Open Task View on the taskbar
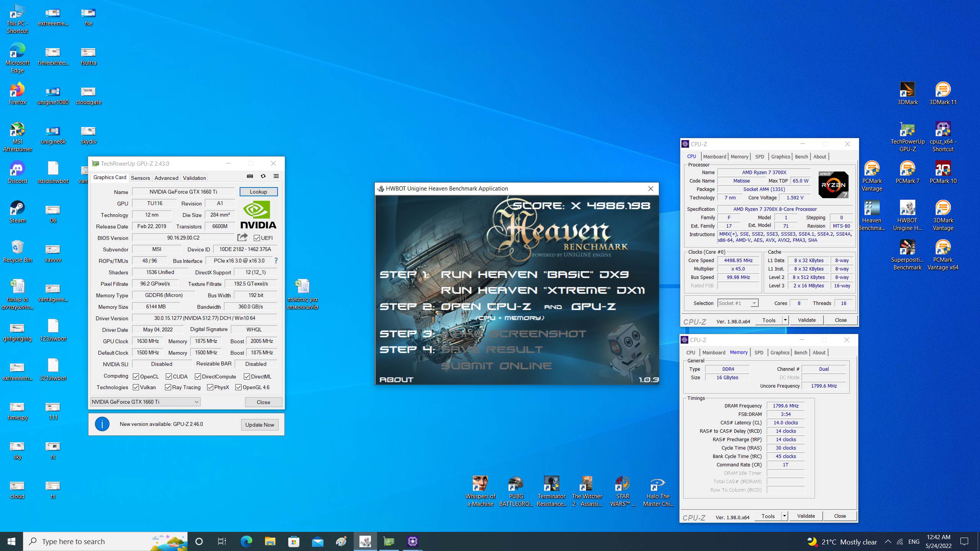The image size is (980, 551). pos(222,541)
